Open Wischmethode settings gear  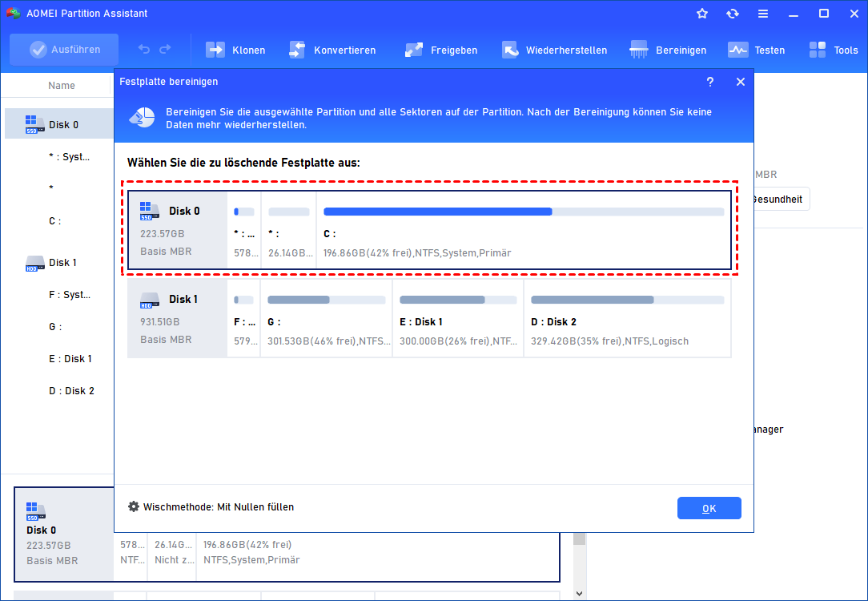click(x=134, y=507)
